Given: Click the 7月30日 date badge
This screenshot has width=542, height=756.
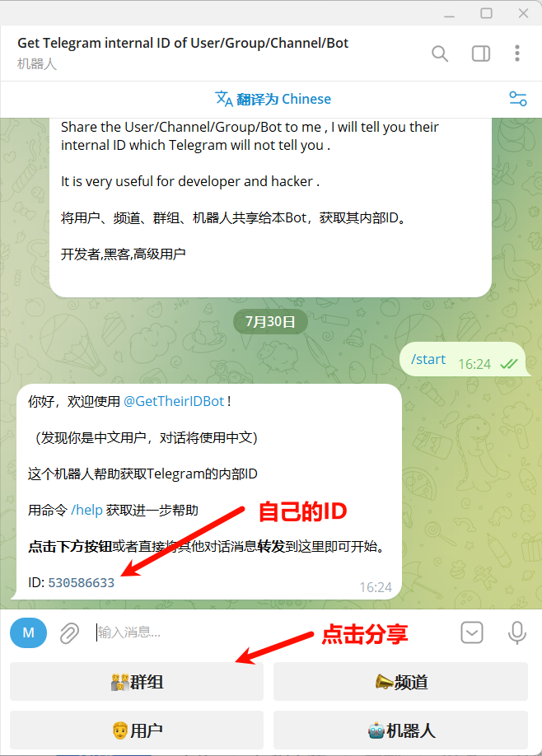Looking at the screenshot, I should [270, 322].
